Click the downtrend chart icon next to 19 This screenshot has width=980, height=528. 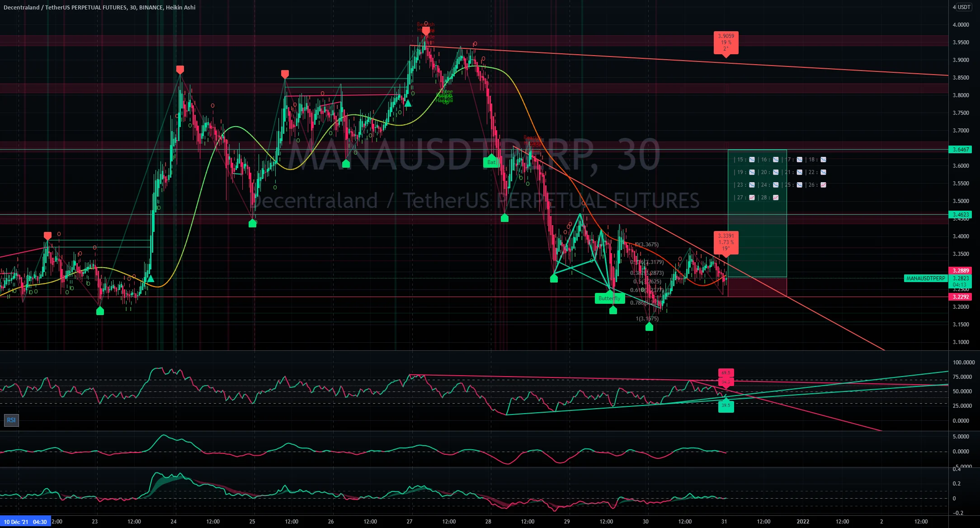[x=752, y=172]
